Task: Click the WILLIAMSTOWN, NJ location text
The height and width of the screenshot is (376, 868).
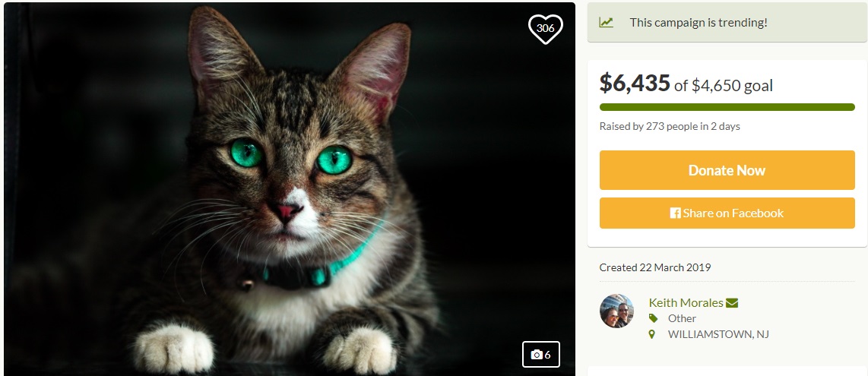Action: tap(718, 334)
